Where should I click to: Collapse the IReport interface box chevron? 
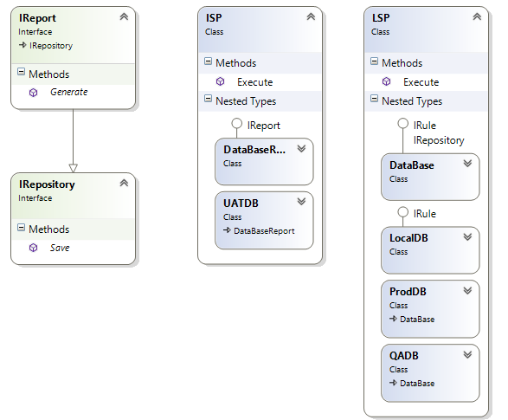coord(124,16)
